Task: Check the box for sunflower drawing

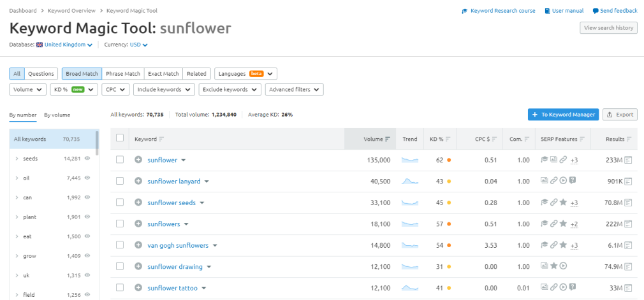Action: 120,266
